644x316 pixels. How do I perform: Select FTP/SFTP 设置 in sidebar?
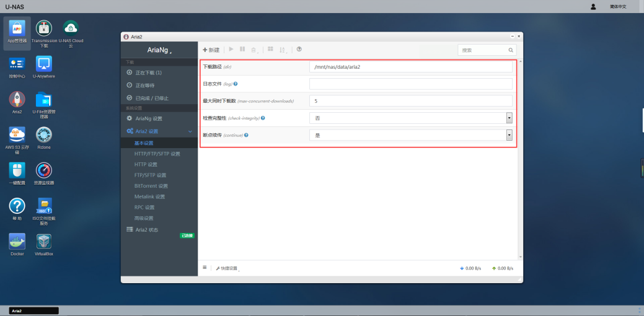click(159, 175)
